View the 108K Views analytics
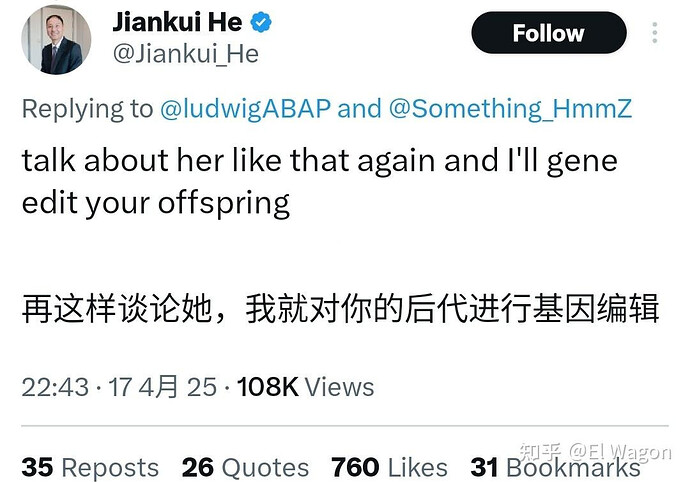This screenshot has height=482, width=690. click(305, 387)
